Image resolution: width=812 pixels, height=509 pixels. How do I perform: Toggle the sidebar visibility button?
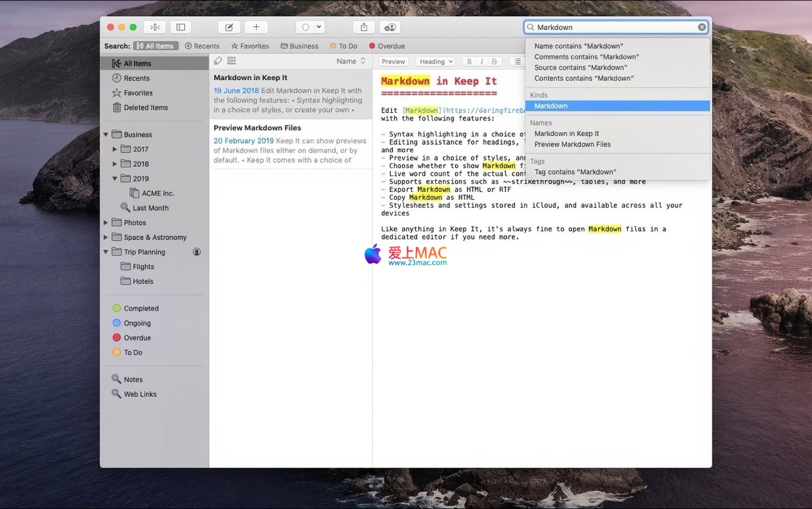click(181, 27)
